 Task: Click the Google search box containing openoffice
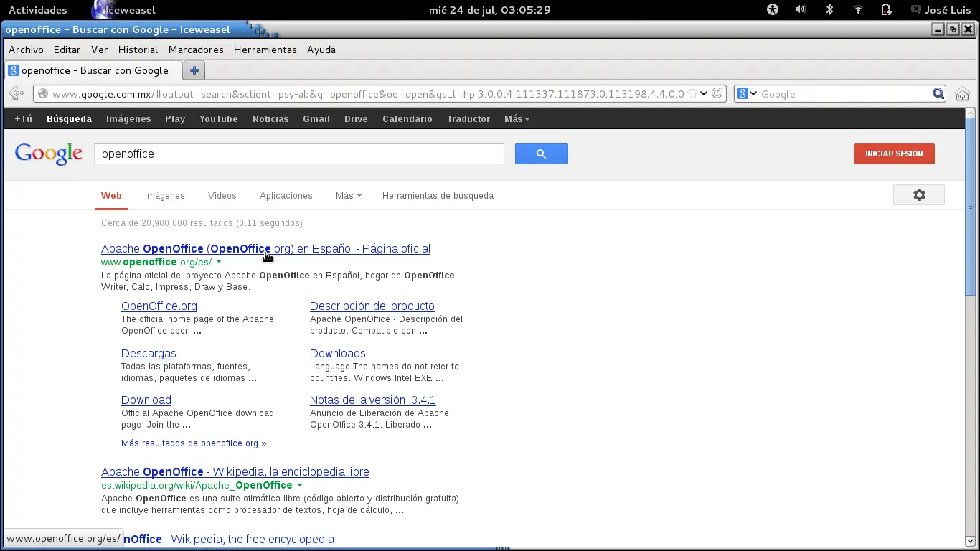(x=298, y=154)
